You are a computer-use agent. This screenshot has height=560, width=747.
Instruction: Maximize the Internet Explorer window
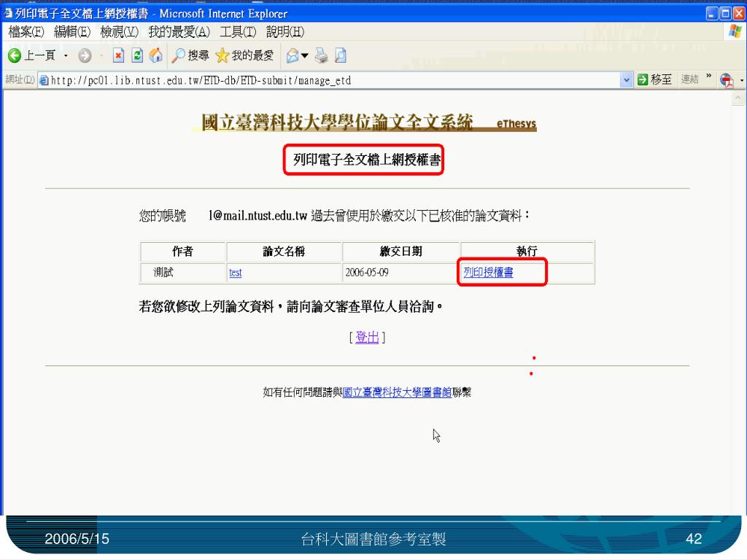point(726,13)
